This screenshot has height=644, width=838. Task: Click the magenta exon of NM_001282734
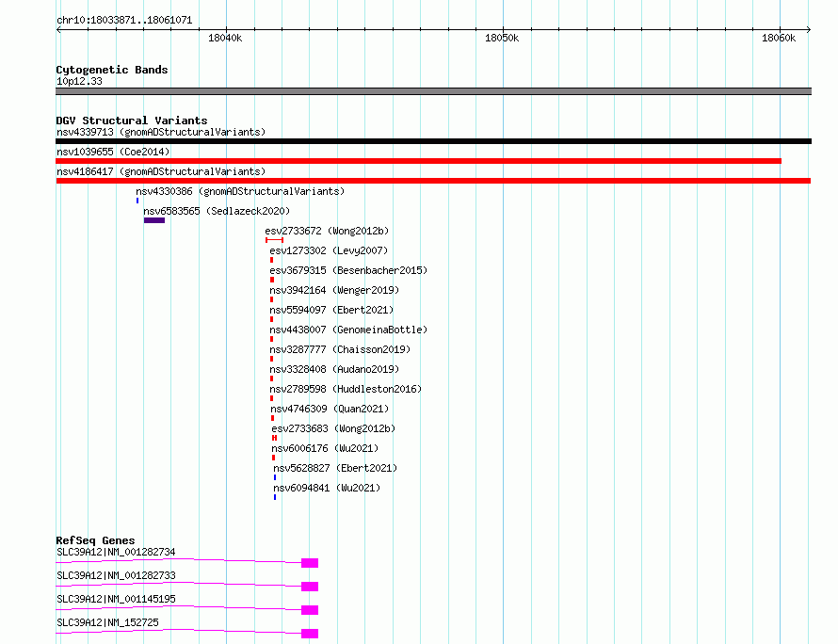pyautogui.click(x=310, y=563)
